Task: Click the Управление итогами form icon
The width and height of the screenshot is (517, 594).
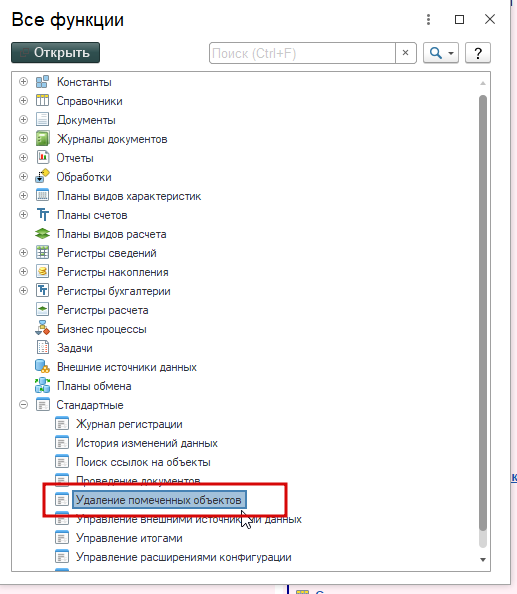Action: point(62,538)
